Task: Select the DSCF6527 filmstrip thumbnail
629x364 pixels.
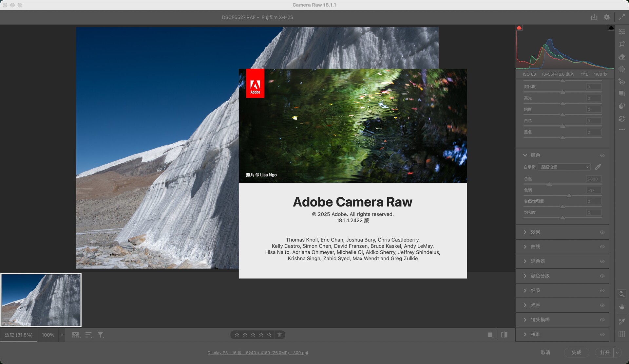Action: pyautogui.click(x=41, y=300)
